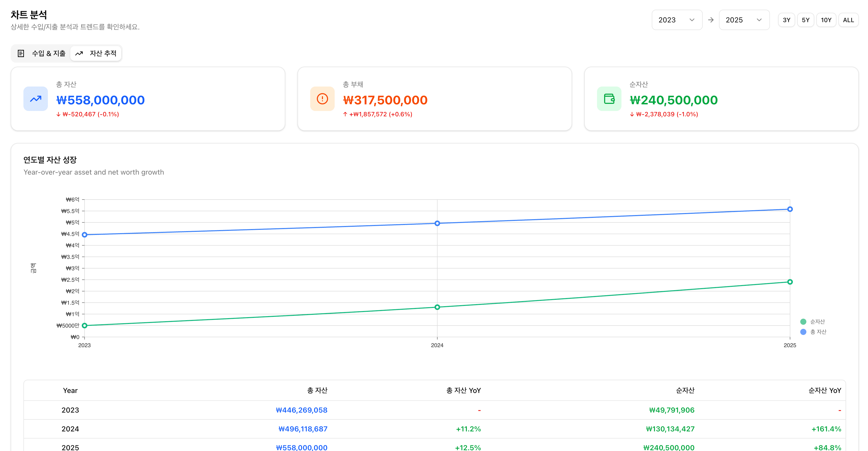868x451 pixels.
Task: Click the red down-arrow beside the ₩-520,467 change
Action: 58,114
